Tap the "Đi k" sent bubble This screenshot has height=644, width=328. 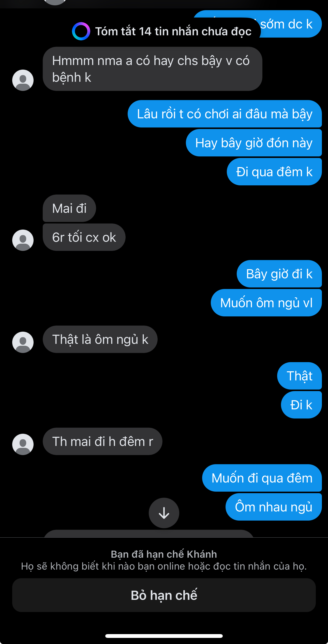[301, 405]
